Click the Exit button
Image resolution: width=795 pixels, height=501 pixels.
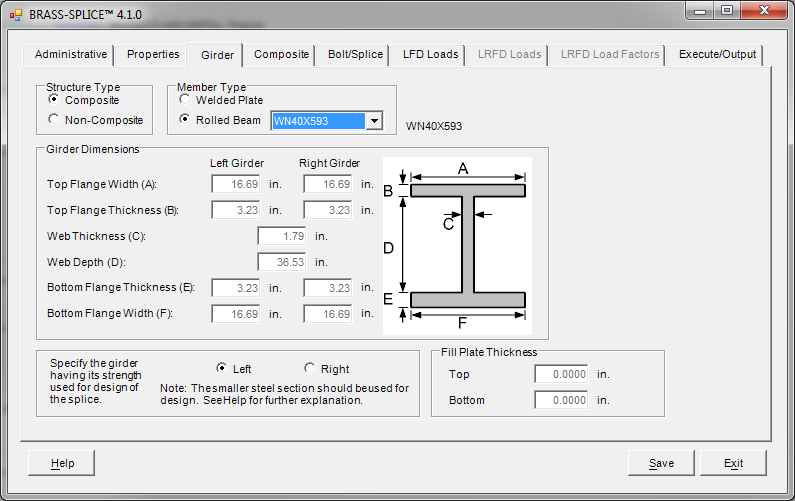pos(733,463)
